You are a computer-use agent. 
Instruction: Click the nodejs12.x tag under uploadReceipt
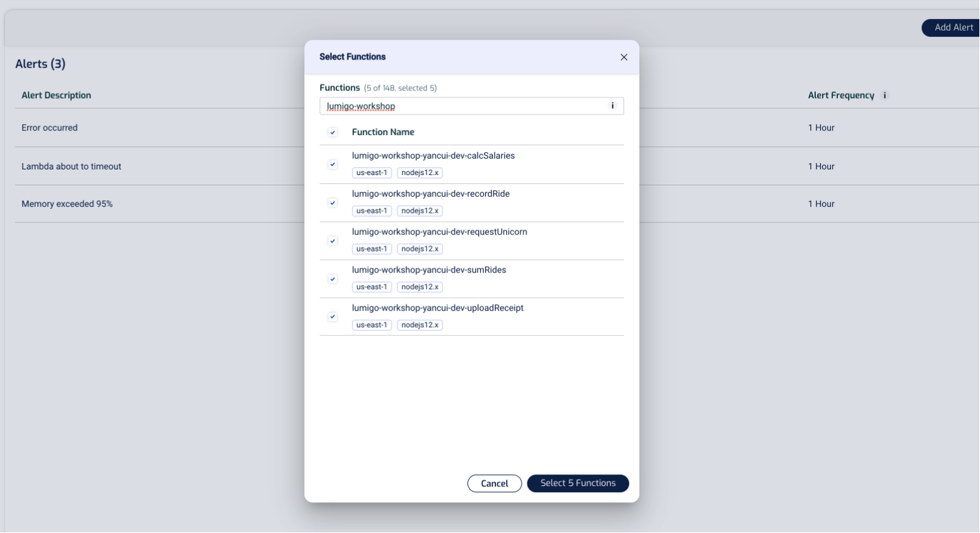420,325
